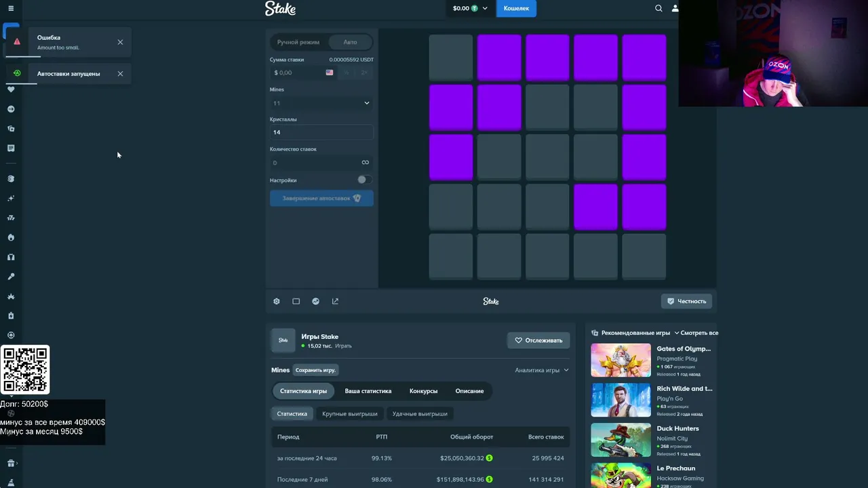Dismiss the 'Ошибка' error notification

121,42
